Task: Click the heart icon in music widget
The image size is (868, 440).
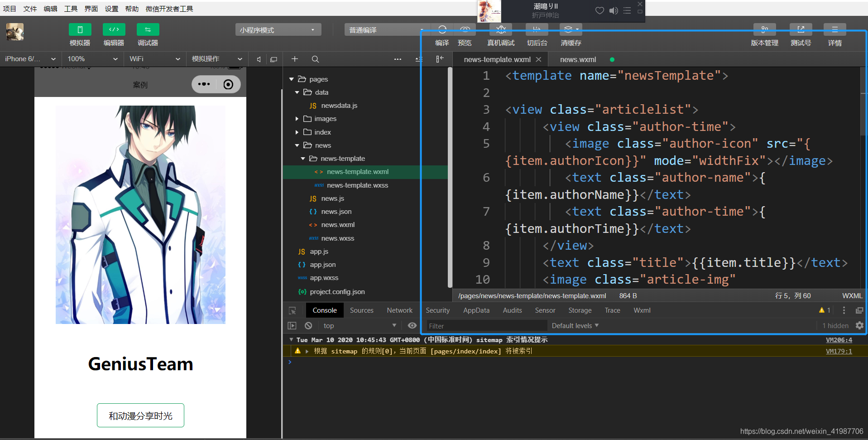Action: [599, 10]
